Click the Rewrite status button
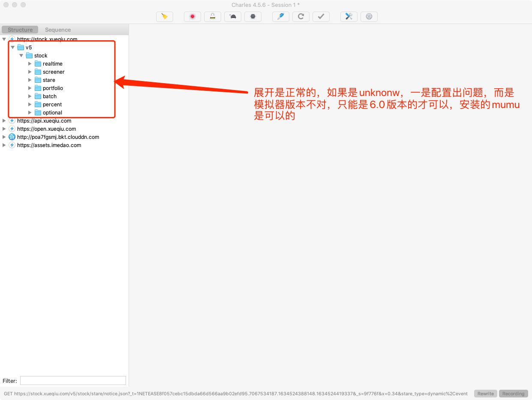Screen dimensions: 532x400 [x=486, y=394]
